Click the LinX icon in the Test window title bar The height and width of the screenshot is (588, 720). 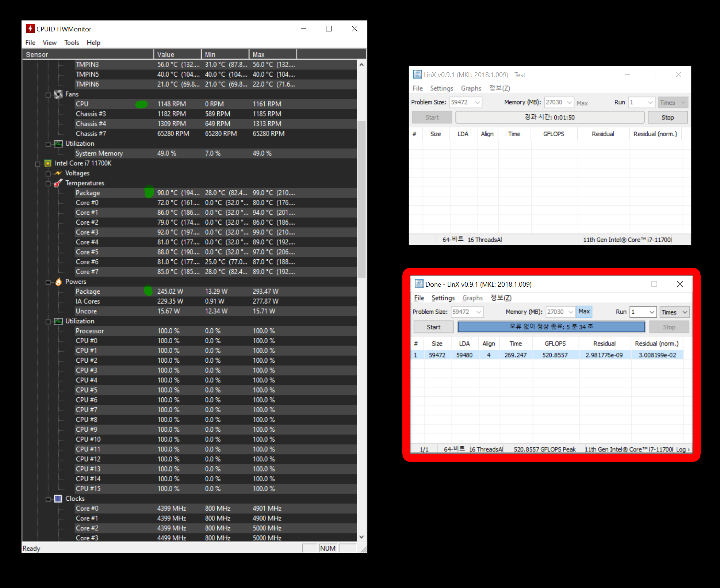(x=417, y=75)
